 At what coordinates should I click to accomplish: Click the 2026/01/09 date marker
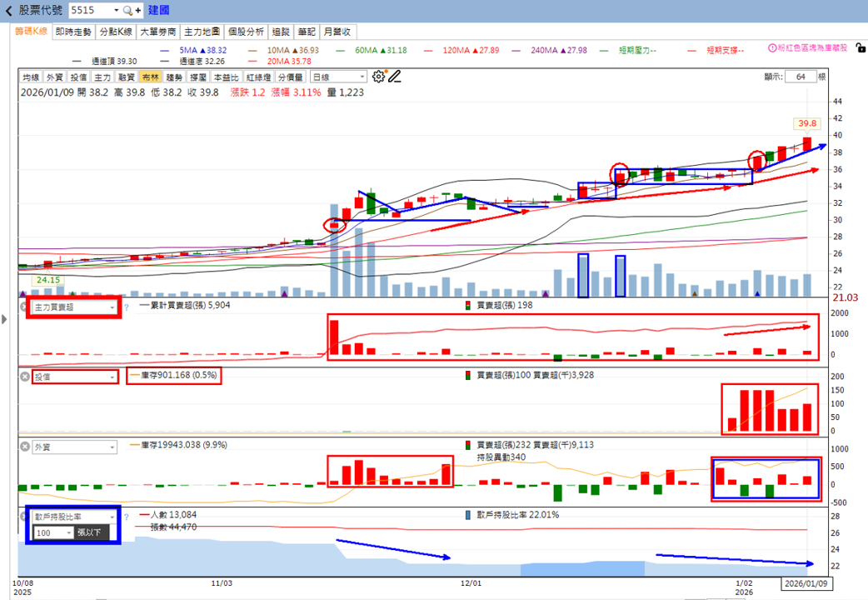806,583
